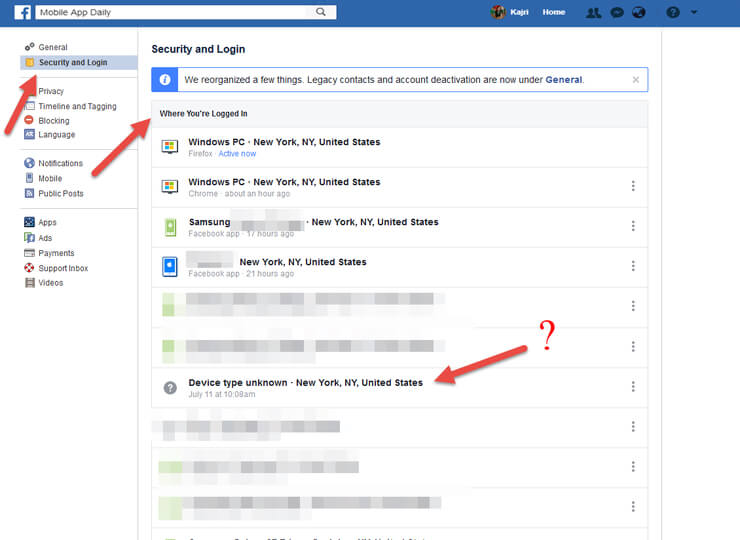Open Notifications settings in sidebar
740x540 pixels.
point(60,163)
